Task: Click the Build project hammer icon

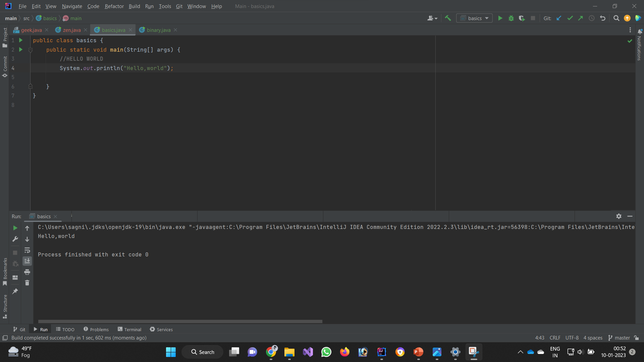Action: pyautogui.click(x=448, y=18)
